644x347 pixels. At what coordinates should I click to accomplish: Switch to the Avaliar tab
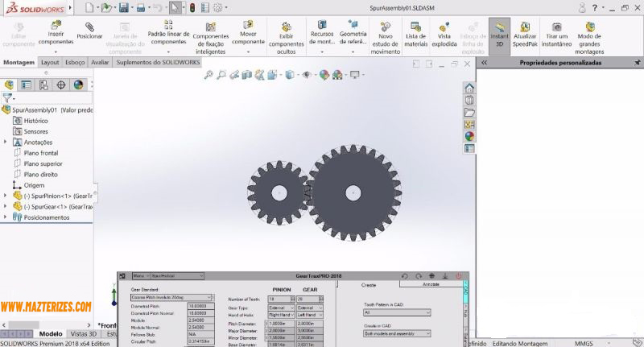point(100,62)
